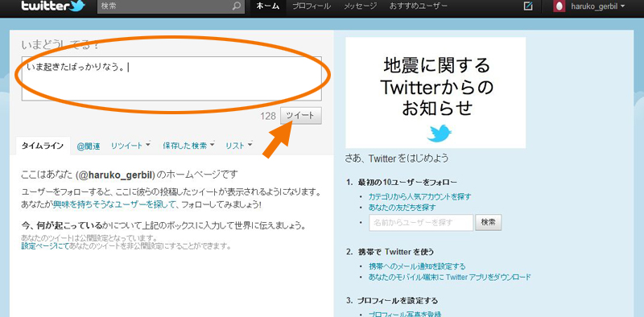Open the compose new tweet icon
The width and height of the screenshot is (644, 317).
pos(529,6)
